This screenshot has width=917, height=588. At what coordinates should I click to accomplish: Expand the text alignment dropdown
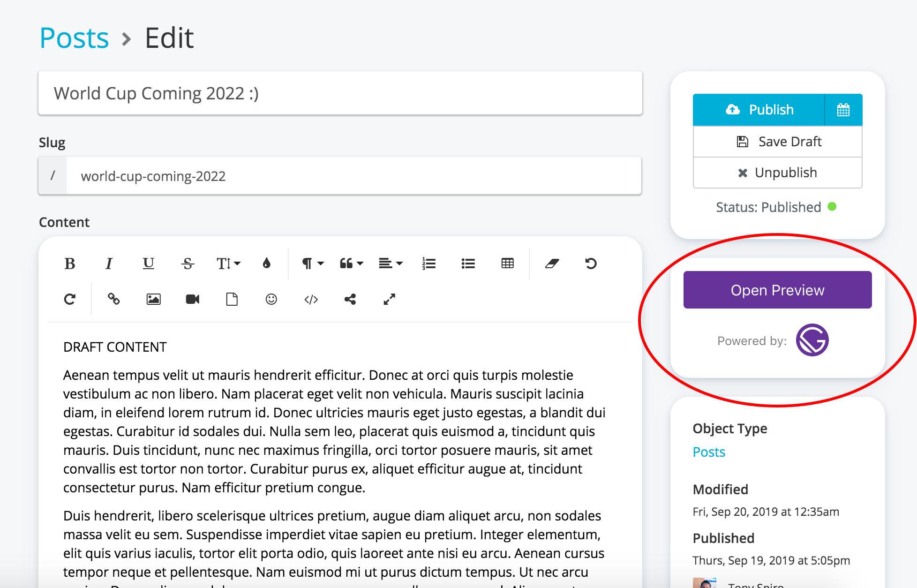(x=391, y=264)
